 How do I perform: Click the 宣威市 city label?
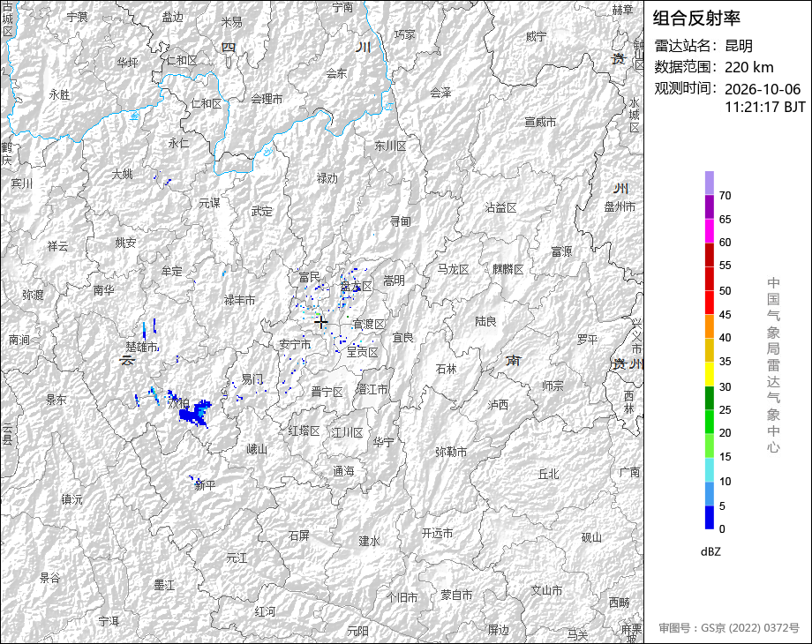click(x=540, y=122)
